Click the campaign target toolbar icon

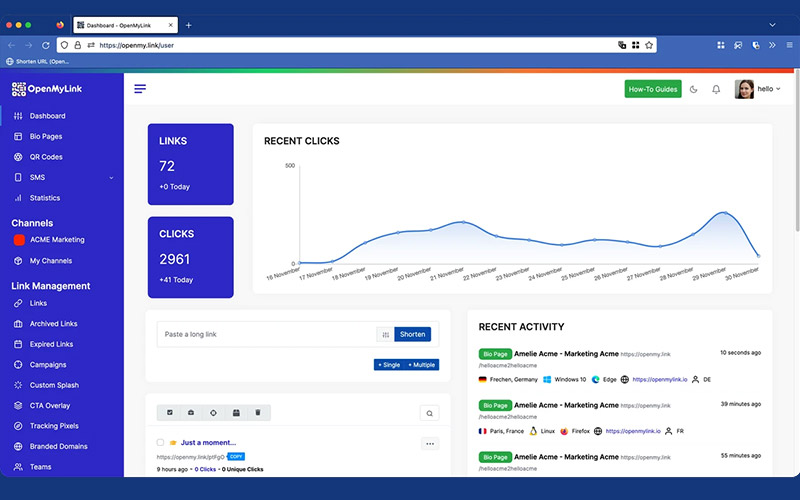click(213, 412)
